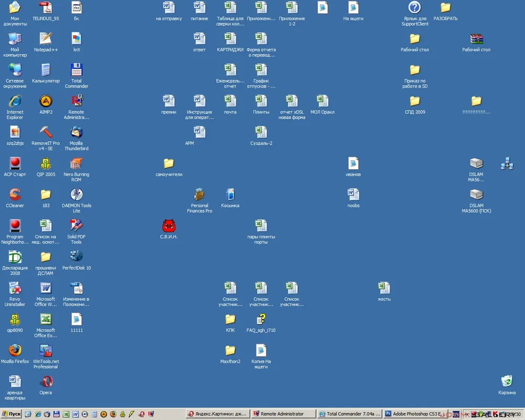Open the Total Commander desktop shortcut
Viewport: 525px width, 420px height.
coord(76,70)
